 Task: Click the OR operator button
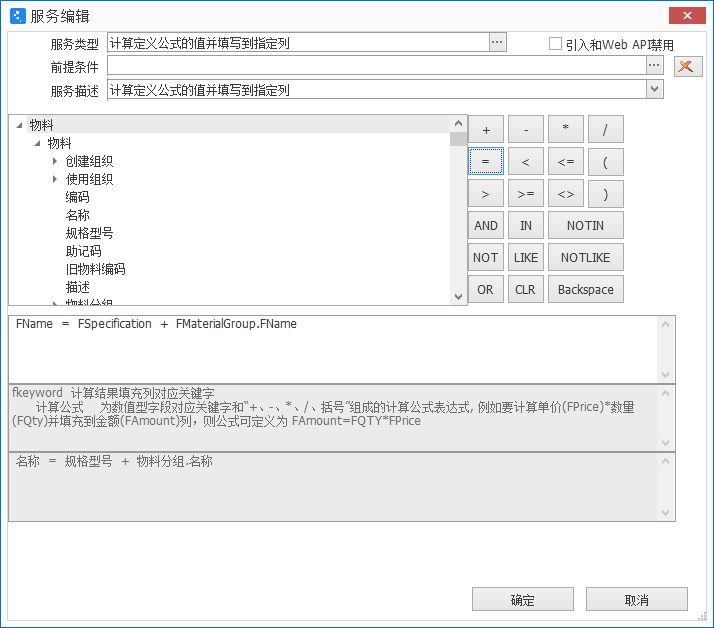tap(486, 289)
